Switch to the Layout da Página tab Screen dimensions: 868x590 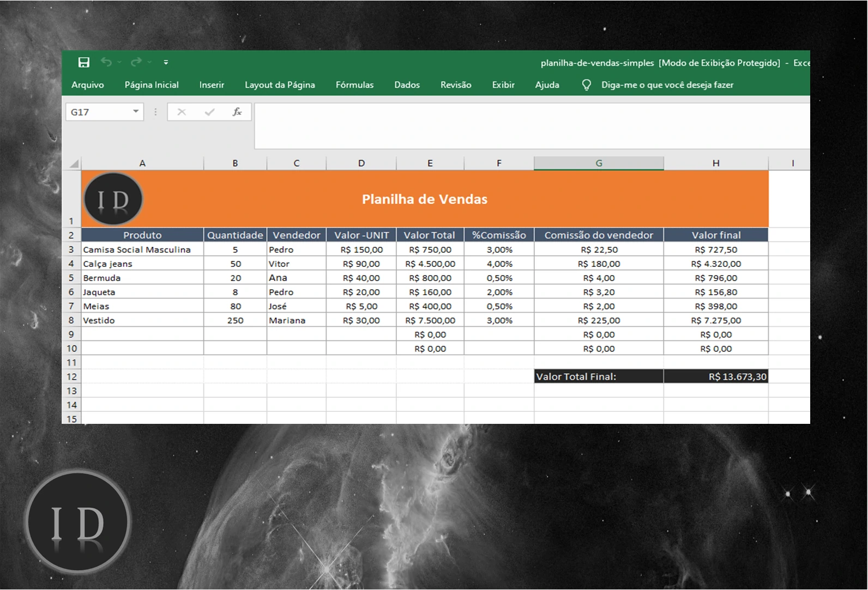[280, 85]
